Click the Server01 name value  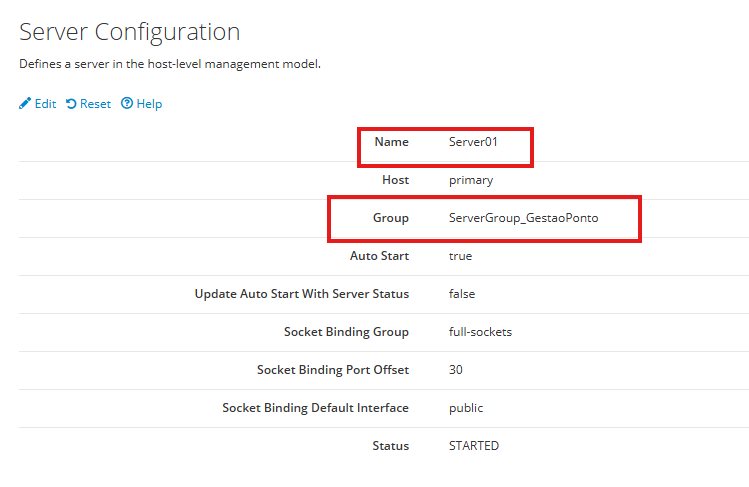(x=473, y=142)
